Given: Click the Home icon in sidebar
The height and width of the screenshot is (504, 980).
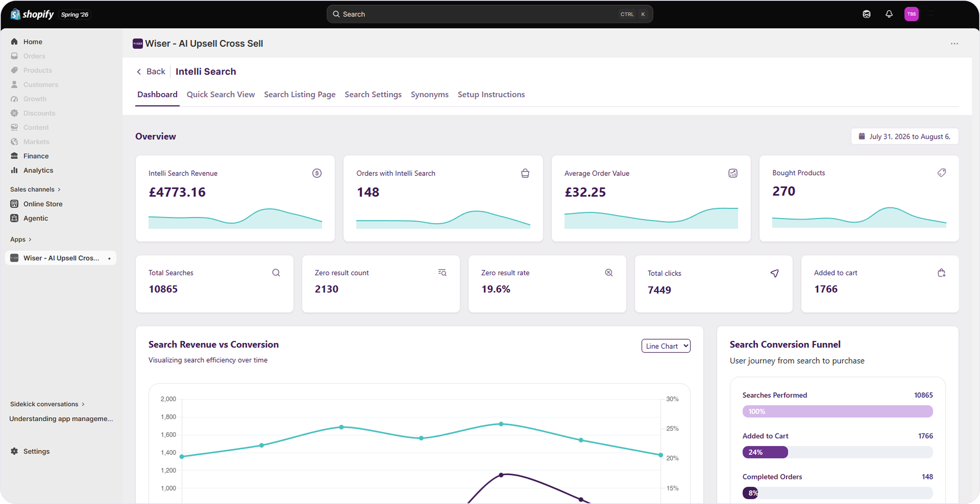Looking at the screenshot, I should (x=14, y=41).
